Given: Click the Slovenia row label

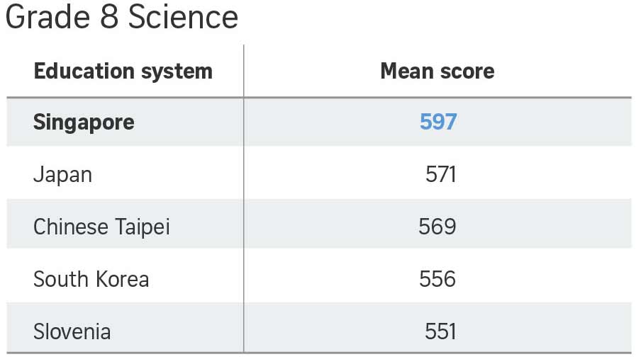Looking at the screenshot, I should [72, 331].
